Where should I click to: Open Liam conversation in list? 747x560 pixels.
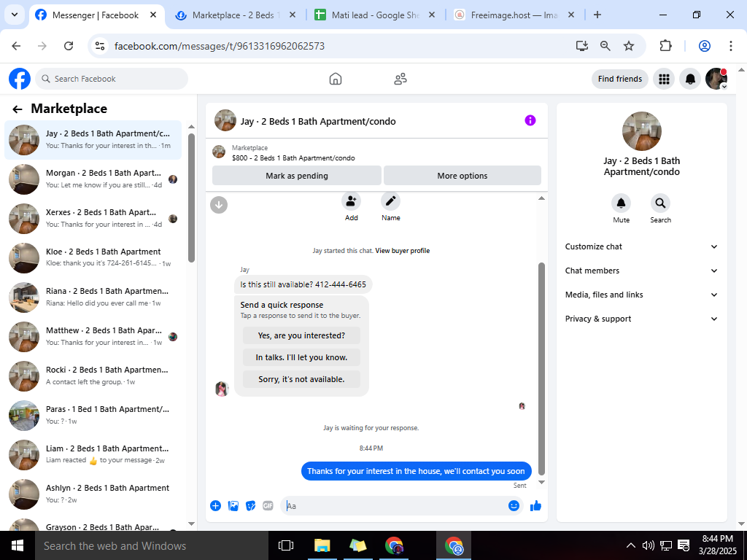tap(93, 455)
